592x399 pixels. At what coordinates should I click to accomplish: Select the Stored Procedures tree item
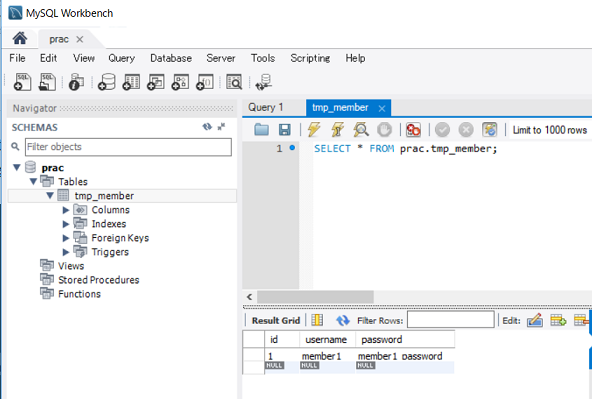(x=99, y=280)
